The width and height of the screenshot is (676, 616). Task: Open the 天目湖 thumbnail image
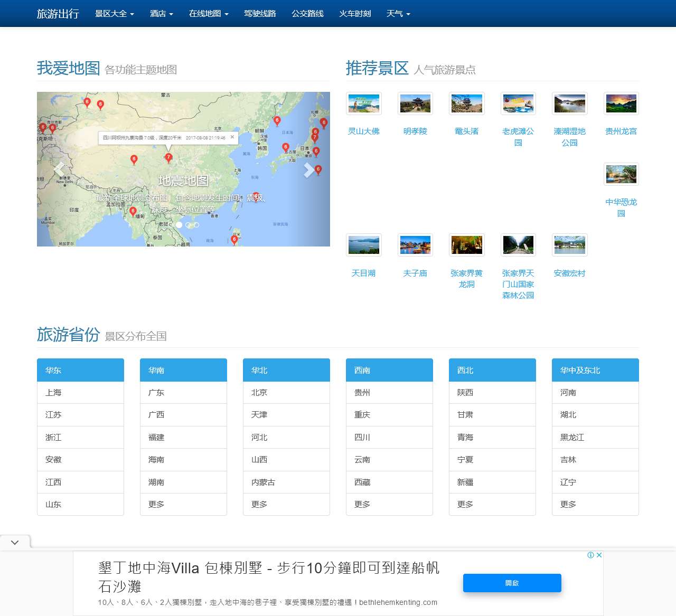364,245
